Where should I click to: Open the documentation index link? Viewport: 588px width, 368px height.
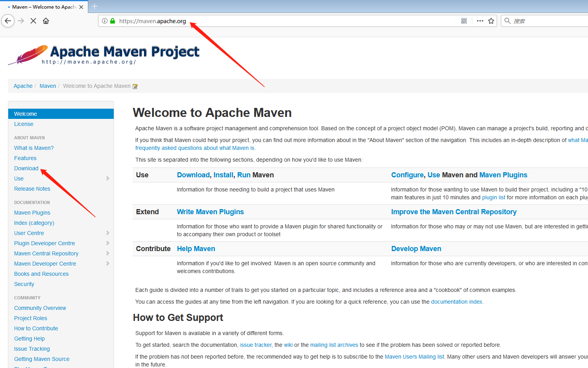457,302
